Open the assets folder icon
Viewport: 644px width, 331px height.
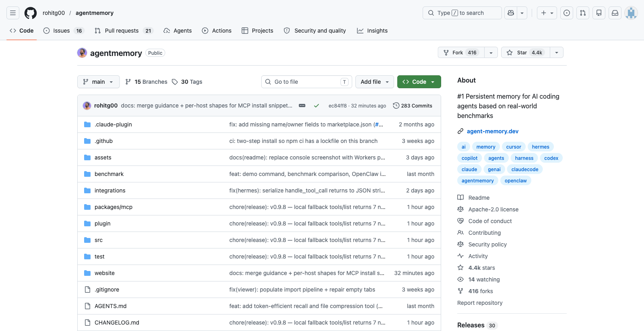coord(87,157)
